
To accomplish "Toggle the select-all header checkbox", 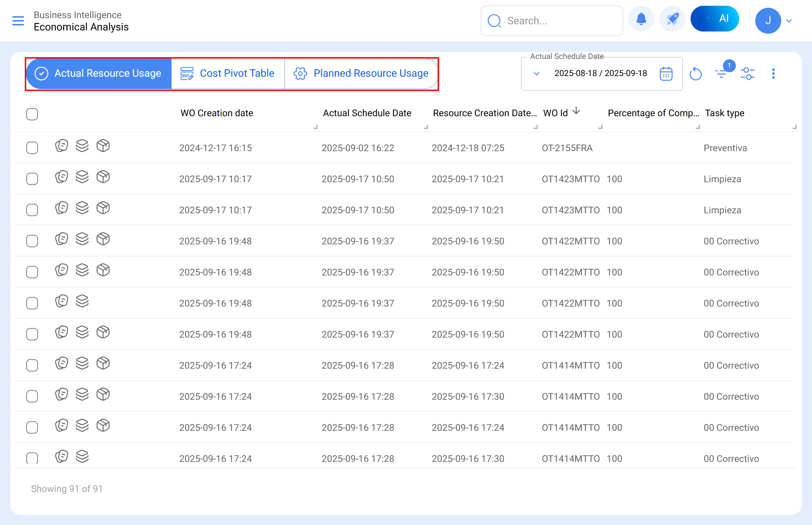I will click(32, 114).
